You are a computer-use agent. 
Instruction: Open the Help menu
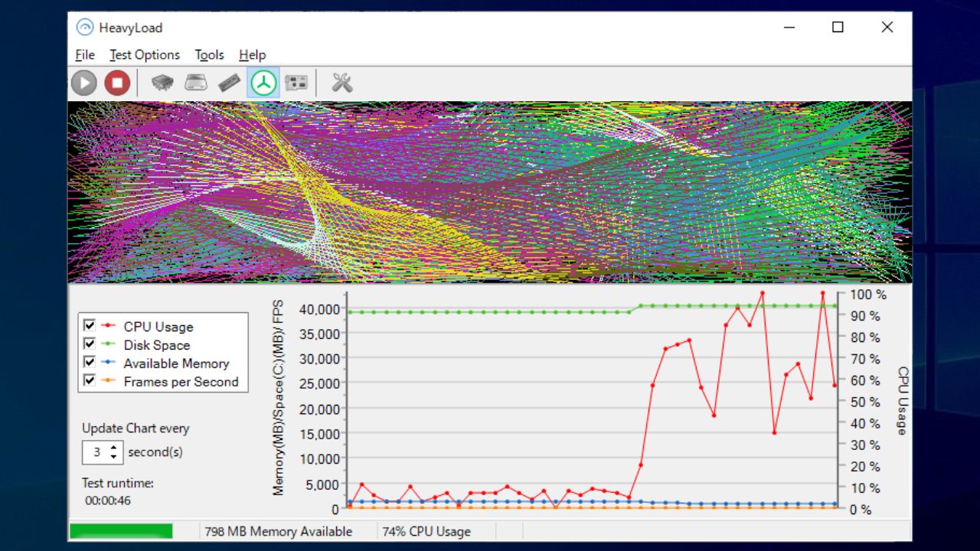click(x=252, y=55)
